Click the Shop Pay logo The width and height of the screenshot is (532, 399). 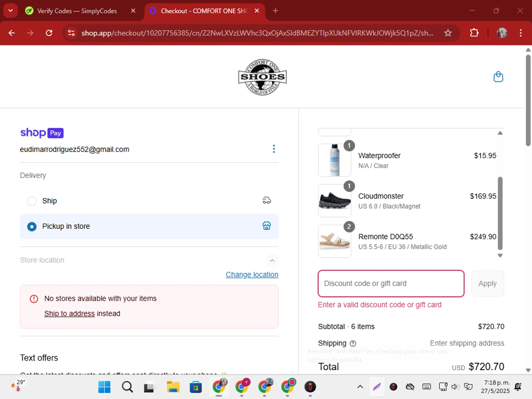coord(42,133)
